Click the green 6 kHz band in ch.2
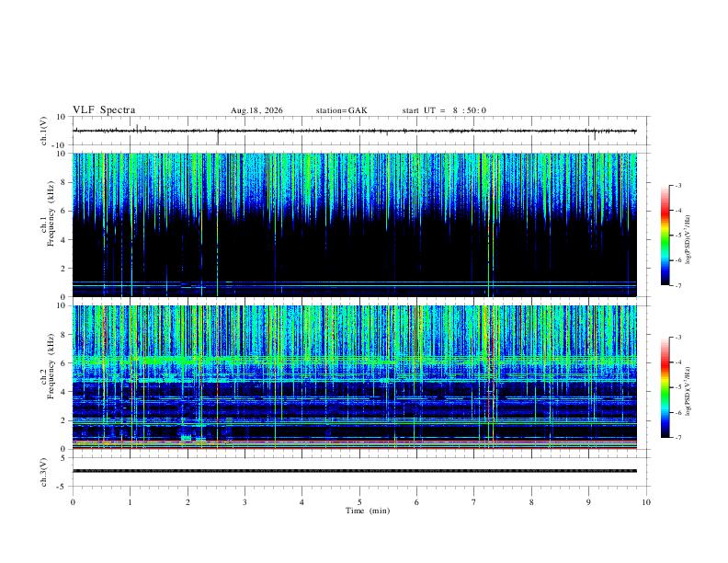 coord(354,360)
